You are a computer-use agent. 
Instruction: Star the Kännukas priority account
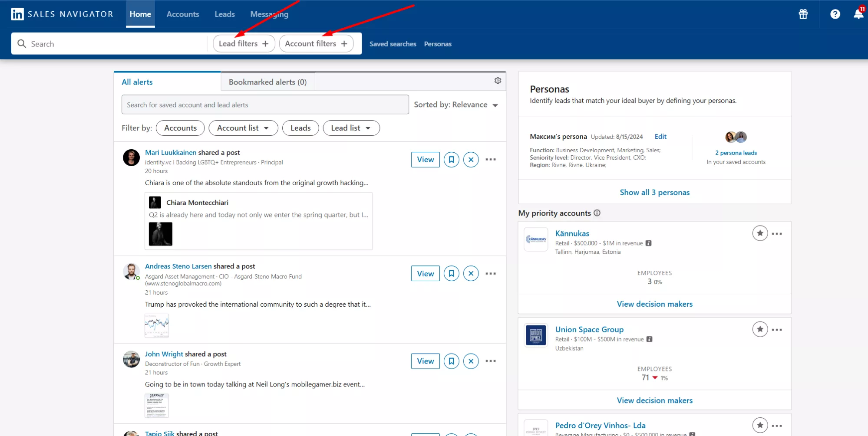[760, 233]
